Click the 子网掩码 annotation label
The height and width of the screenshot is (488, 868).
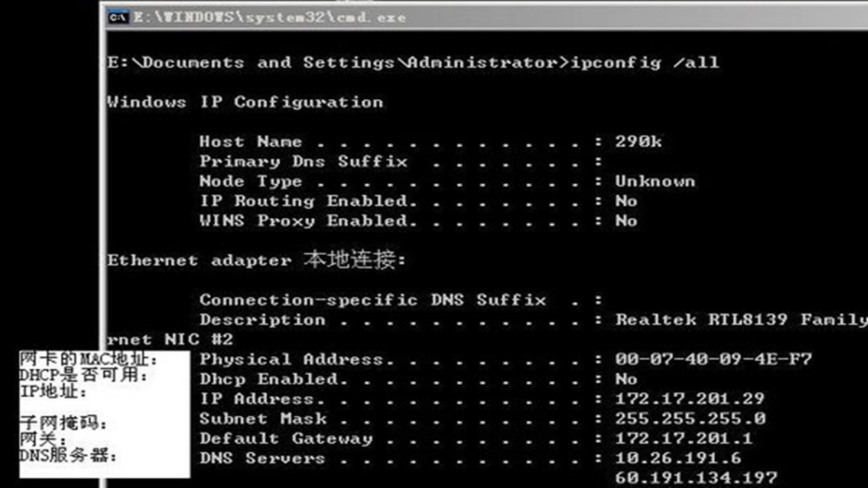coord(63,423)
